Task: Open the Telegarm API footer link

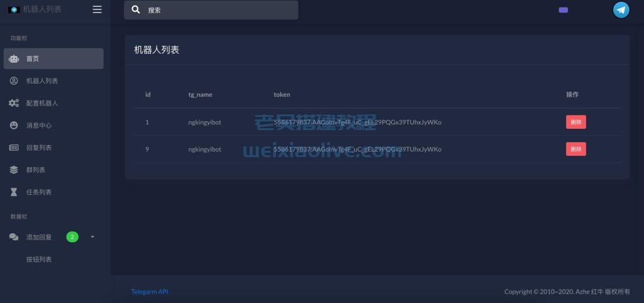Action: point(150,292)
